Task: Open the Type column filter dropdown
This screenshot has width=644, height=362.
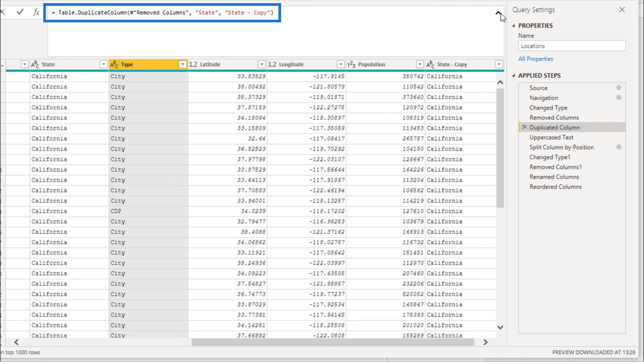Action: point(182,64)
